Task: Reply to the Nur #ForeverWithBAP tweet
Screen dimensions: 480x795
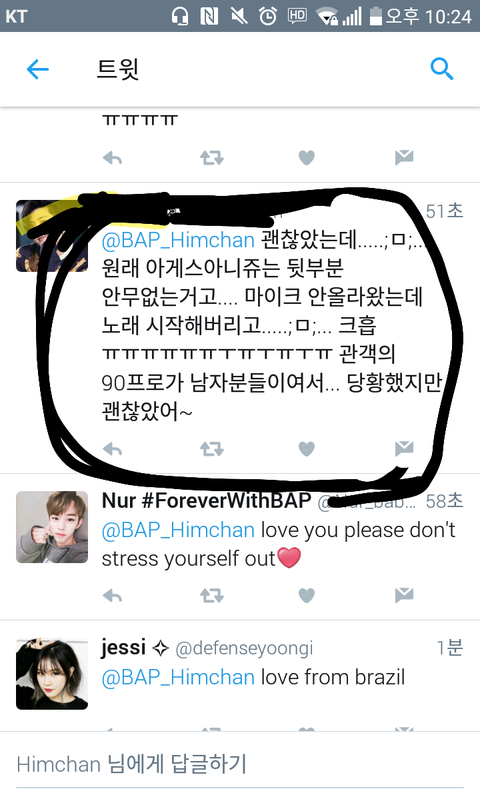Action: pyautogui.click(x=112, y=595)
